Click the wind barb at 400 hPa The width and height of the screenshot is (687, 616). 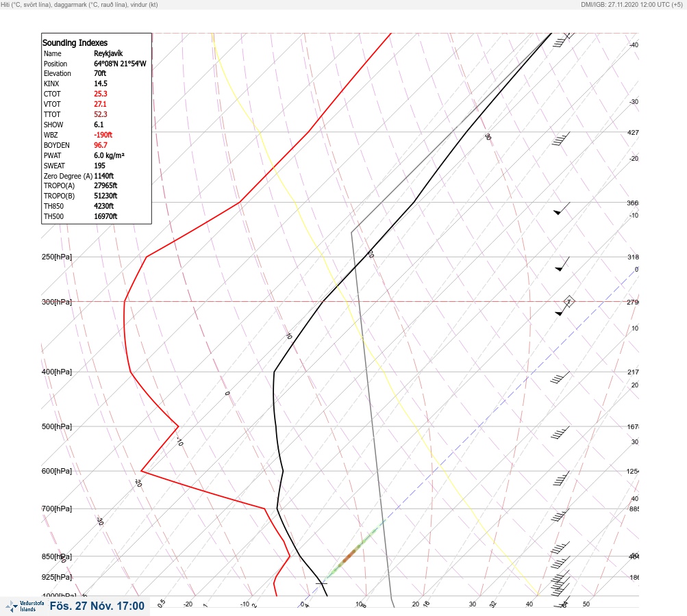pyautogui.click(x=560, y=377)
